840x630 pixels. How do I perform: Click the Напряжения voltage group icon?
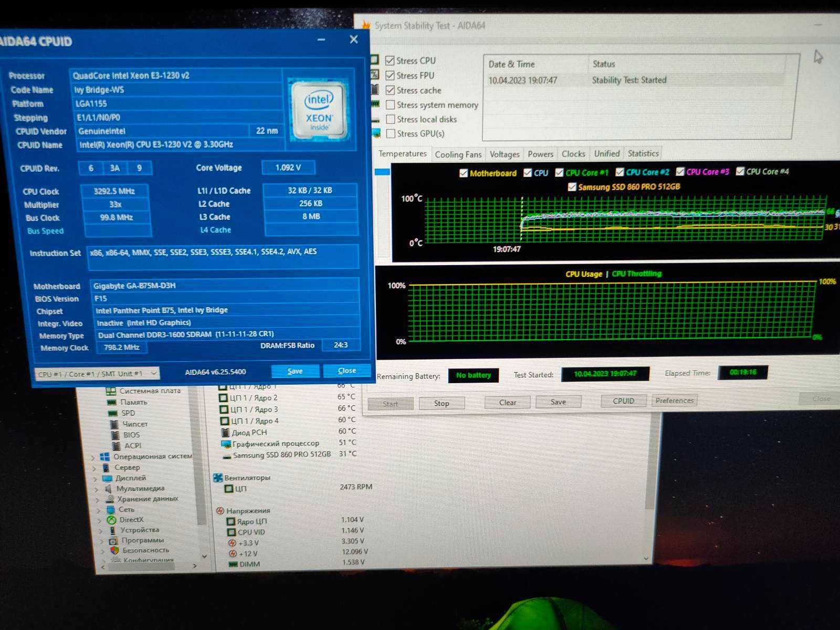(x=220, y=510)
